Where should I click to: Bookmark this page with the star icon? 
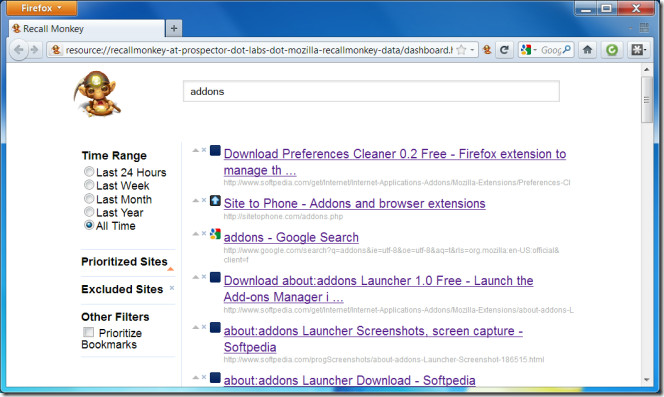coord(461,50)
